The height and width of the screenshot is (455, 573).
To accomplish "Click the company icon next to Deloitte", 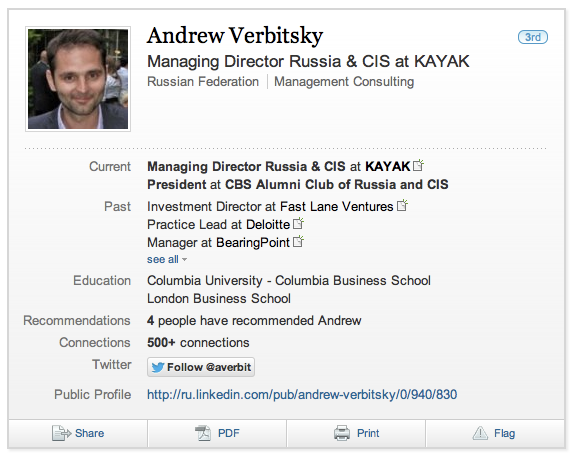I will [299, 223].
